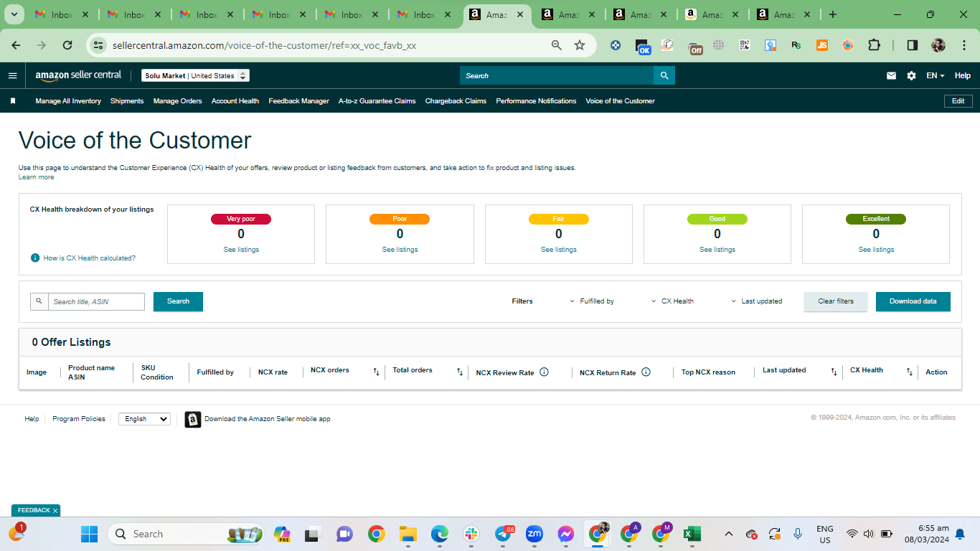Open the Chrome tab search chevron
The height and width of the screenshot is (551, 980).
pos(14,14)
